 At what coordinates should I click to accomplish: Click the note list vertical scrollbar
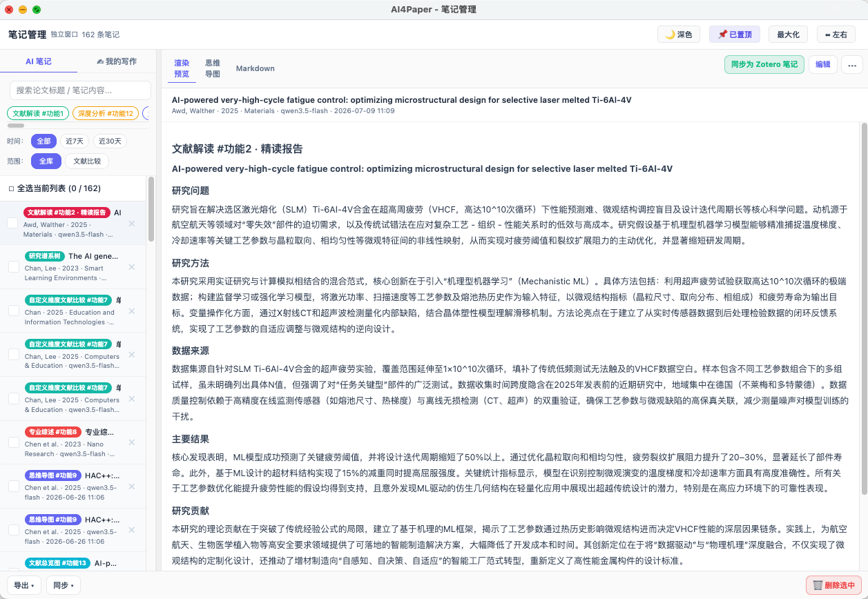(151, 209)
